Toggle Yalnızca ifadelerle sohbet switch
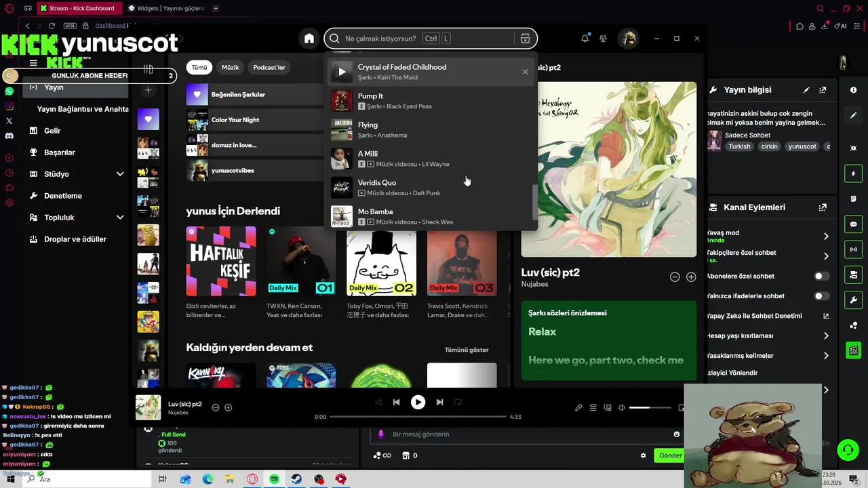868x488 pixels. pos(821,296)
